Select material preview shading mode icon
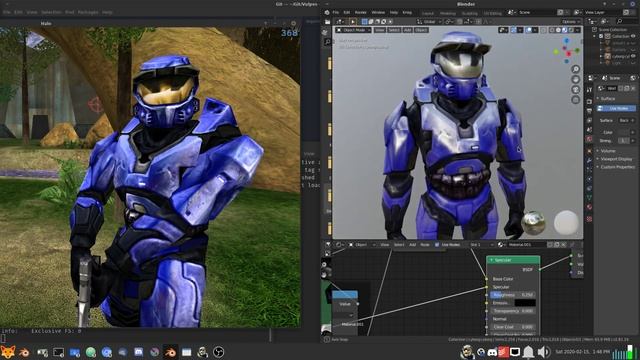Image resolution: width=640 pixels, height=360 pixels. (x=564, y=30)
